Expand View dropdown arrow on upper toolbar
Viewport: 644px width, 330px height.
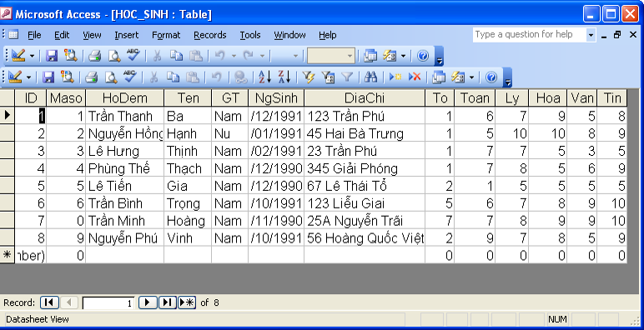click(x=32, y=55)
